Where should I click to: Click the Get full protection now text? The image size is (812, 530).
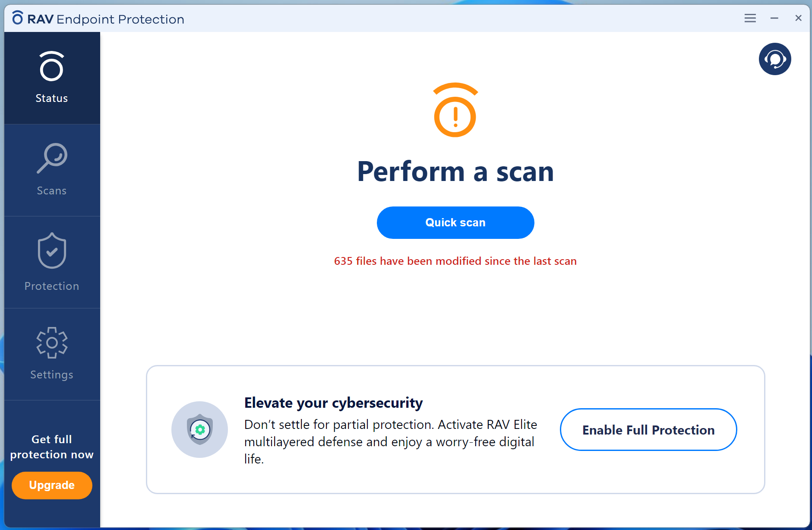[x=52, y=447]
